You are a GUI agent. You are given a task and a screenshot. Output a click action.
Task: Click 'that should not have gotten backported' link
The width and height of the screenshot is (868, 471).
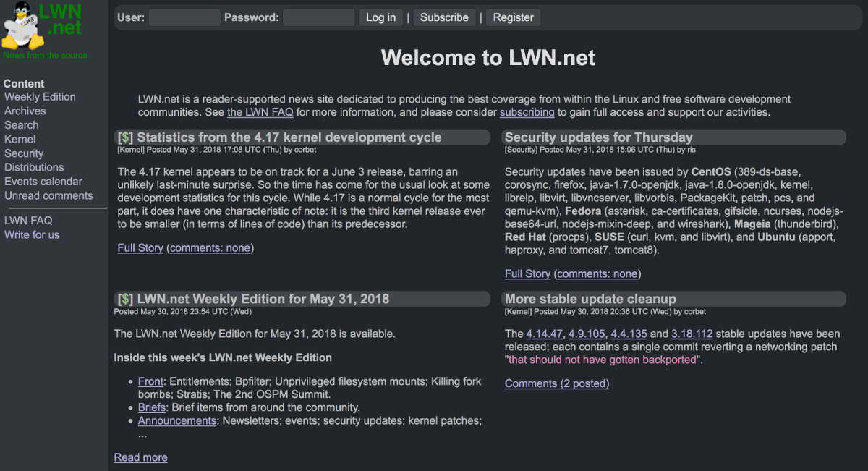pos(603,360)
